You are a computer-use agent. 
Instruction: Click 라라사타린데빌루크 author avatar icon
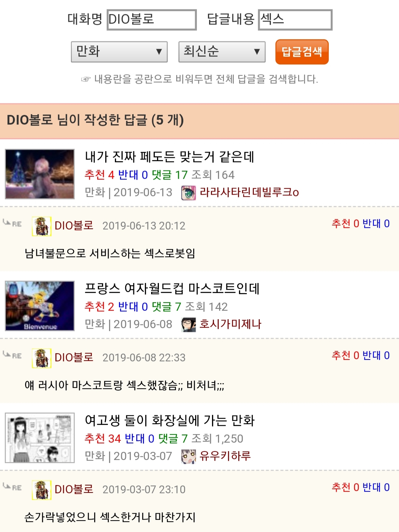coord(188,192)
